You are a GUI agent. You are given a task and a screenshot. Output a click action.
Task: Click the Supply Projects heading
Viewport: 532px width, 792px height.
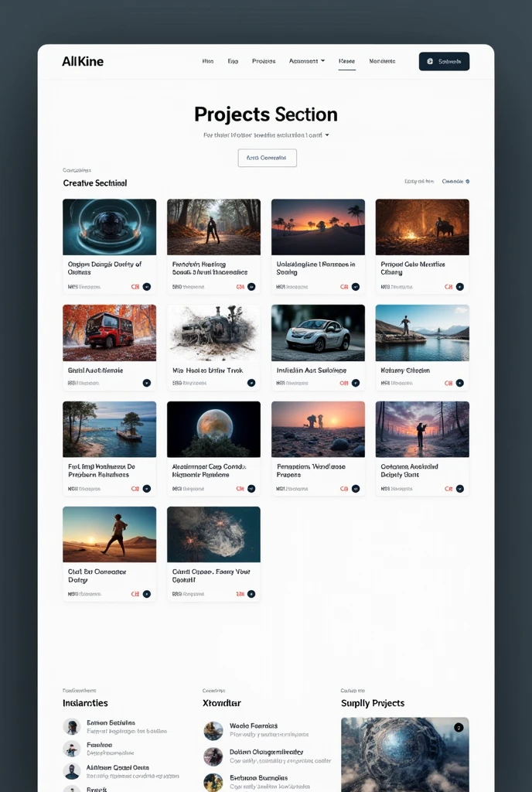(x=373, y=703)
